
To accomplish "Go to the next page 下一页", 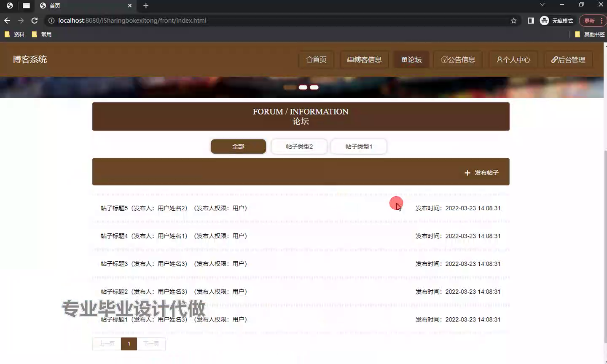I will (x=151, y=344).
